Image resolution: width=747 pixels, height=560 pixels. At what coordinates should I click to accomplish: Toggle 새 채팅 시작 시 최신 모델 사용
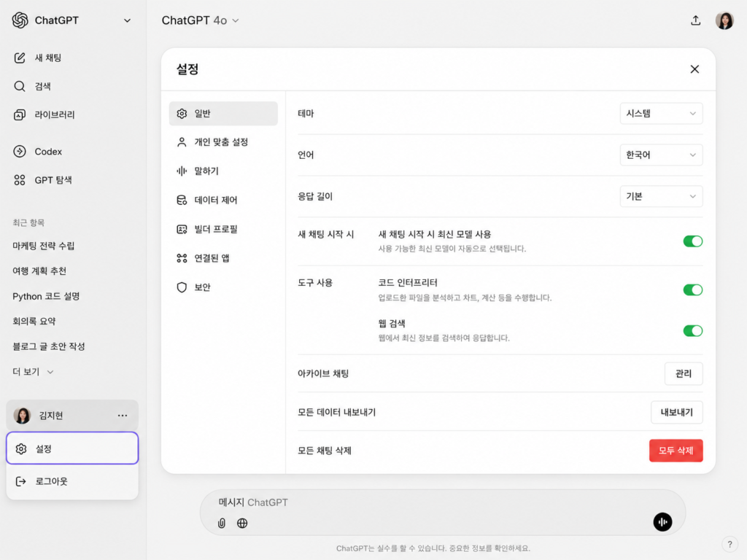(693, 241)
